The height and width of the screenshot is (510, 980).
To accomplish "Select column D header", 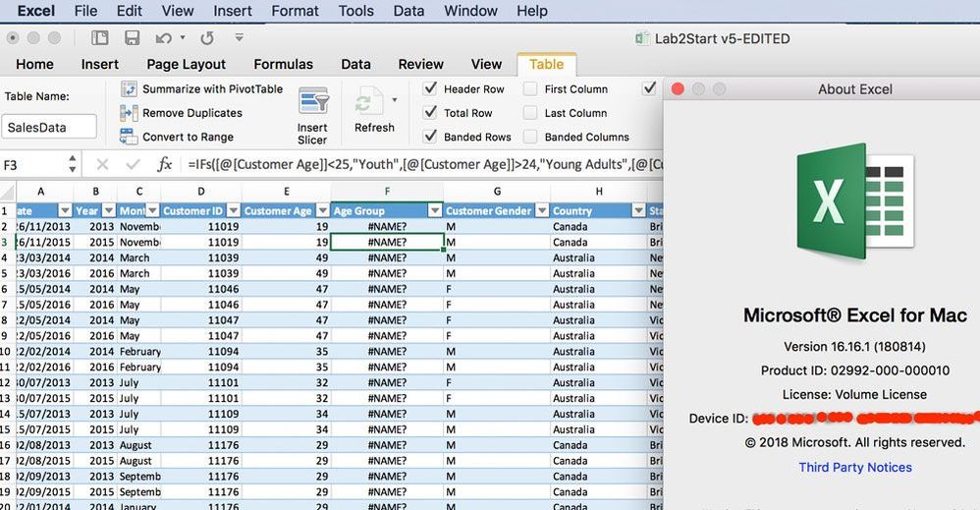I will click(x=201, y=192).
